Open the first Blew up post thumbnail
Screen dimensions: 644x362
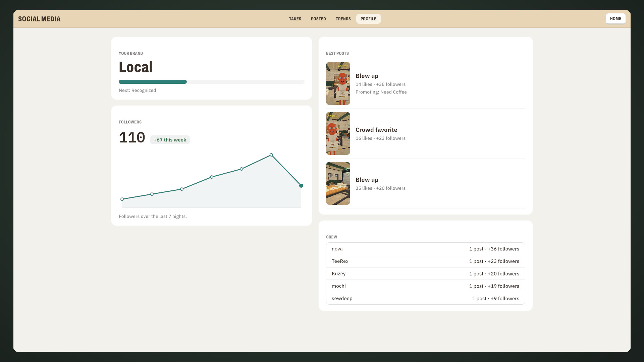click(338, 83)
